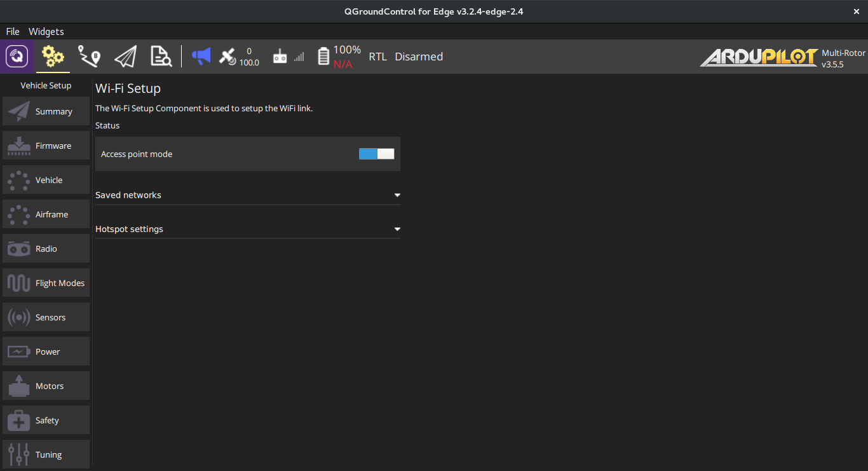Viewport: 868px width, 471px height.
Task: Go to the Firmware setup page
Action: coord(46,146)
